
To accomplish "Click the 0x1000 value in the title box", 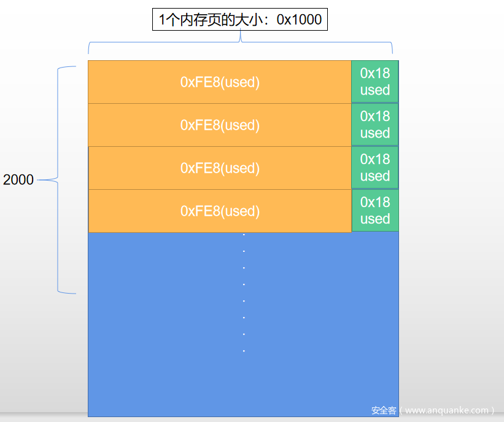I will 299,20.
